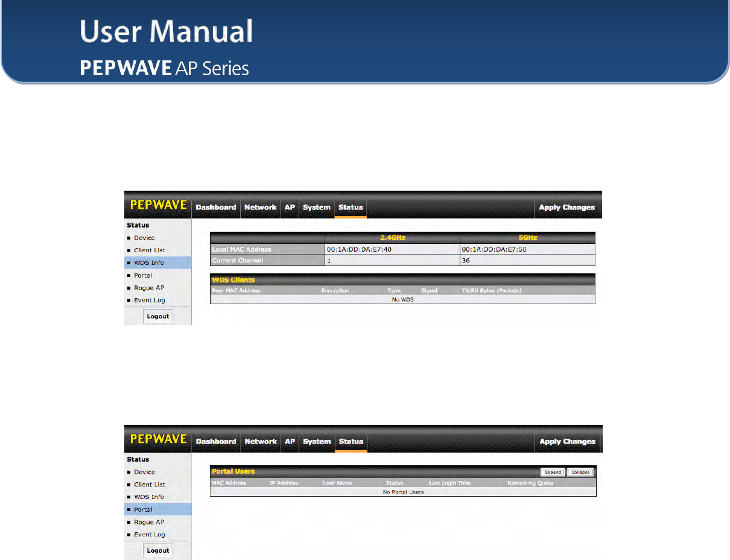Select Portal in upper screenshot sidebar

tap(143, 275)
